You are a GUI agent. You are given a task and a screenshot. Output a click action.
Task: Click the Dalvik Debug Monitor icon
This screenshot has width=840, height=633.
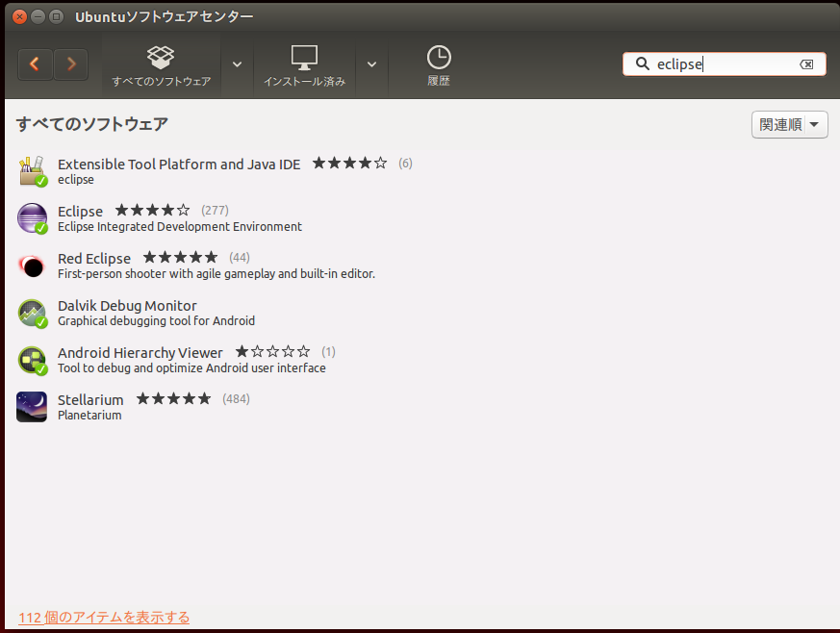pos(33,313)
